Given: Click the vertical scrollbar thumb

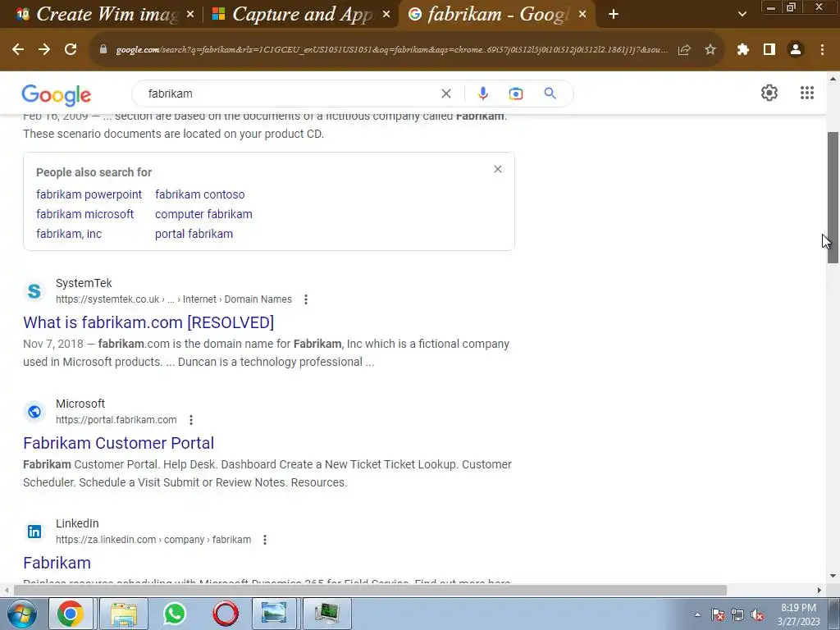Looking at the screenshot, I should [x=833, y=197].
